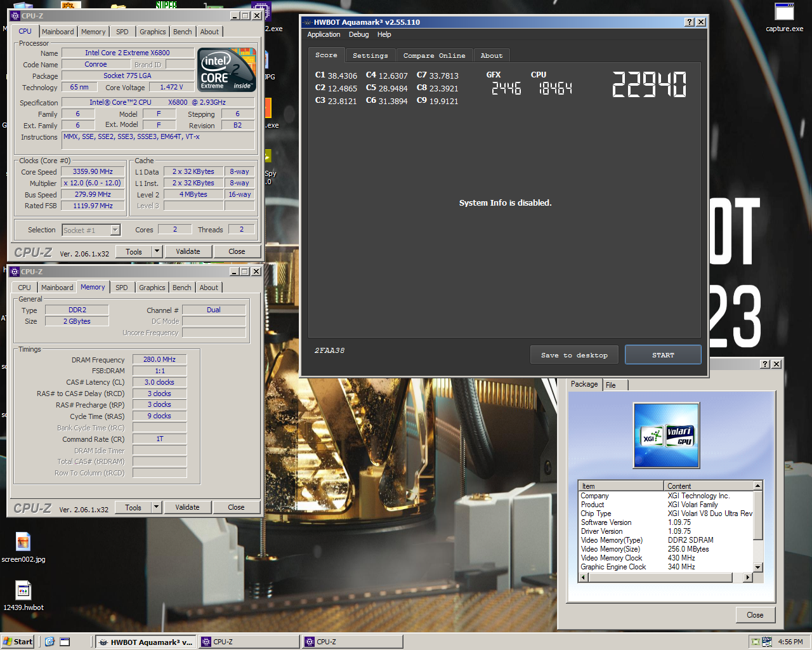Click Save to desktop in Aquamark3
The image size is (812, 650).
[574, 355]
